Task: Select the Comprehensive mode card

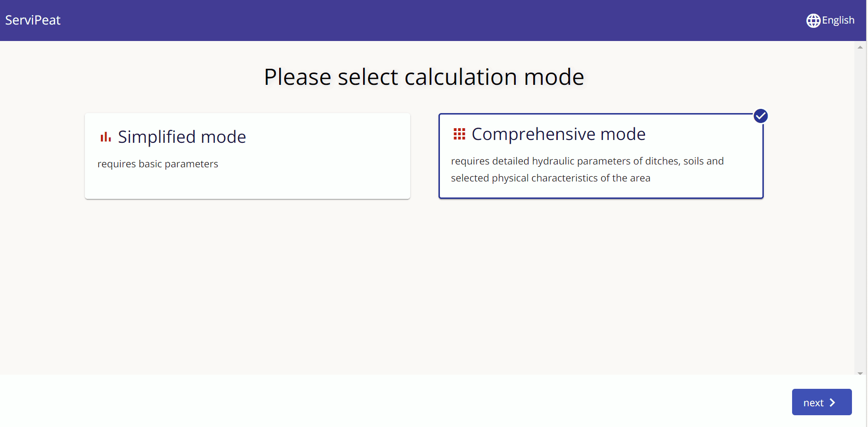Action: click(601, 156)
